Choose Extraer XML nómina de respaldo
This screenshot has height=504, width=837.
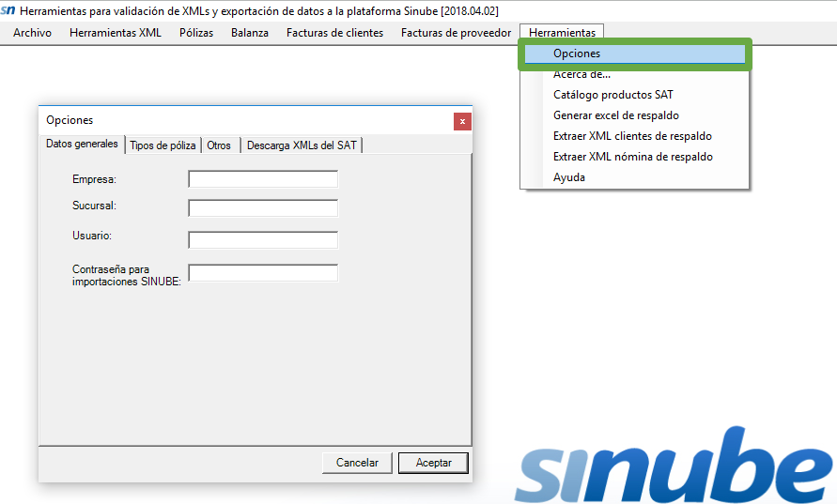(x=632, y=157)
